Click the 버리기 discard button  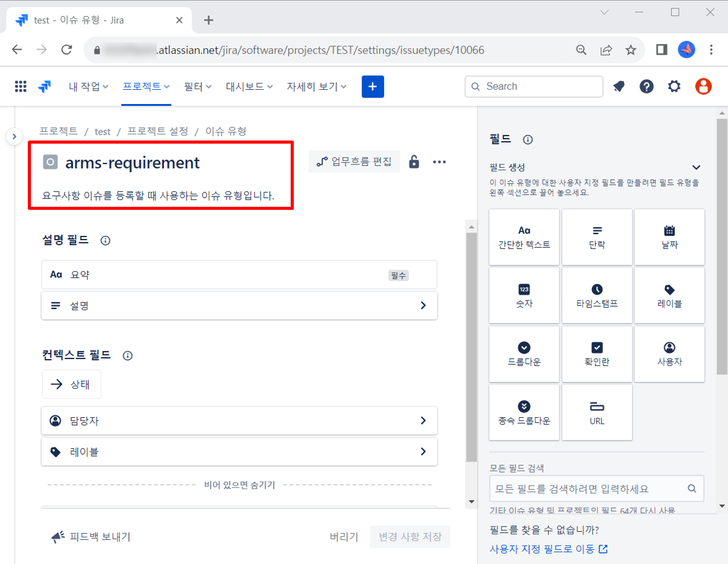[x=344, y=537]
